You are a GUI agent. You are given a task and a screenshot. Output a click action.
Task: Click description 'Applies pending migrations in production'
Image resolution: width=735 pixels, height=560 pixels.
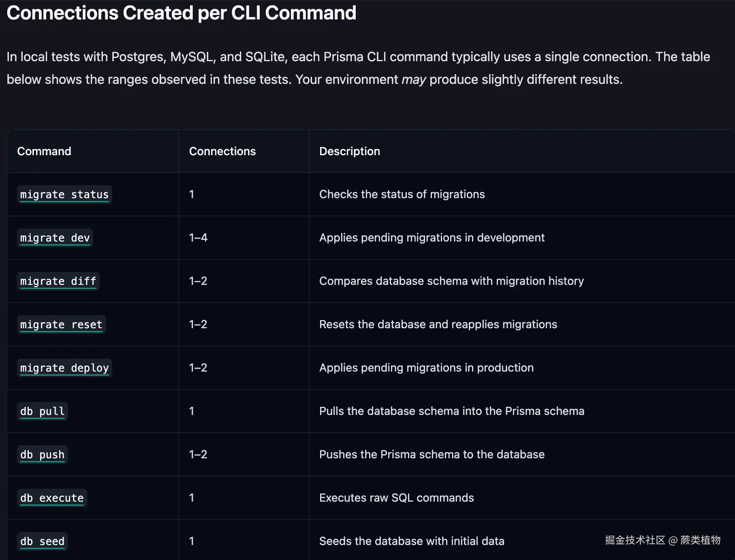(427, 368)
